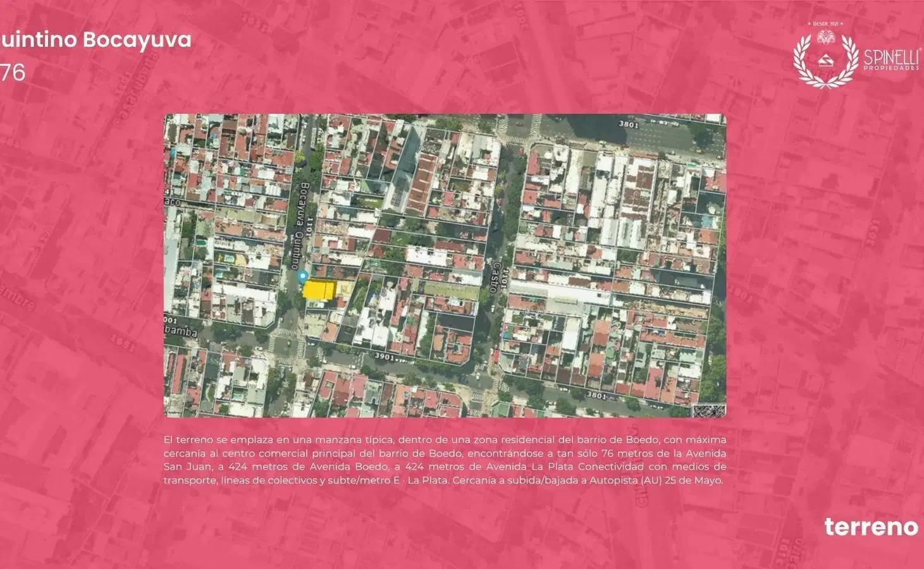Click the '3901' street number on map
The height and width of the screenshot is (569, 924).
coord(385,357)
